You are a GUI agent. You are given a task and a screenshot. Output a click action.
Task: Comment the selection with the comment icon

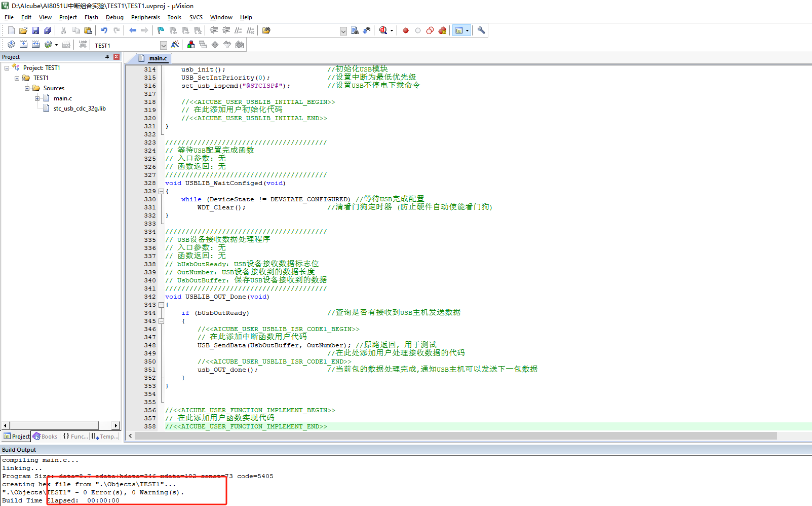238,30
